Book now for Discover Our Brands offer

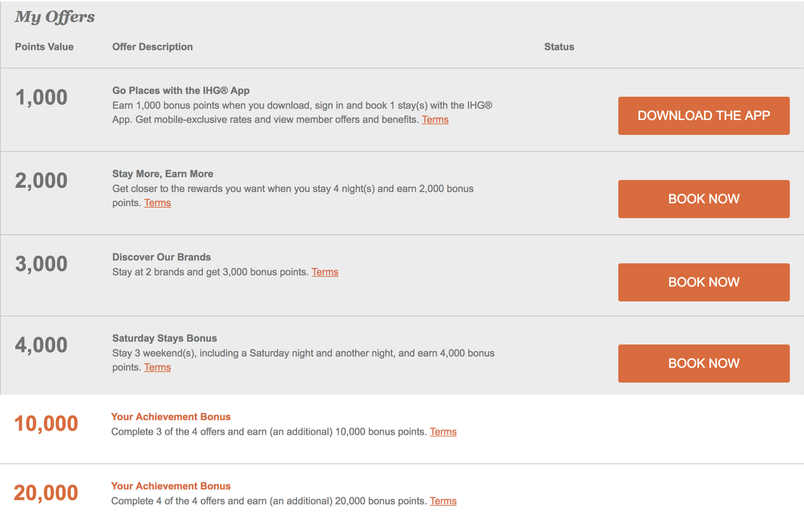(x=703, y=282)
